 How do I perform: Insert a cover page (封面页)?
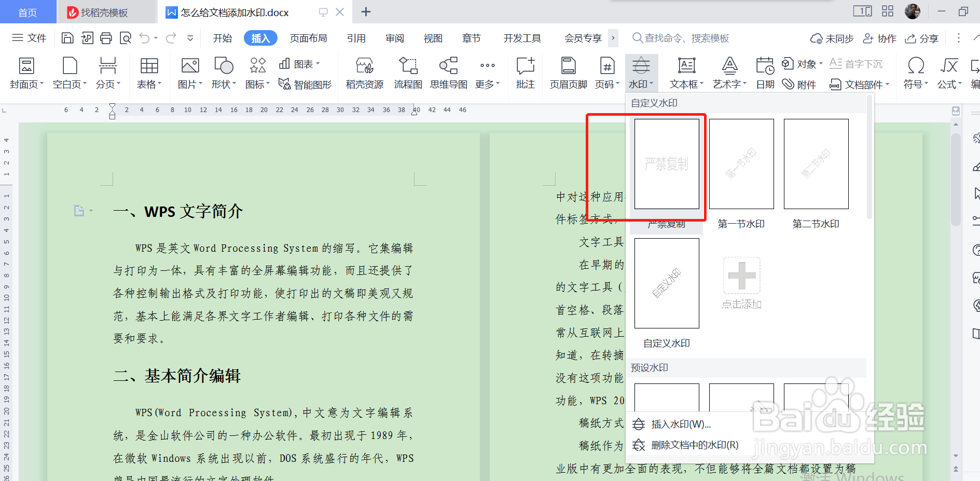coord(26,73)
